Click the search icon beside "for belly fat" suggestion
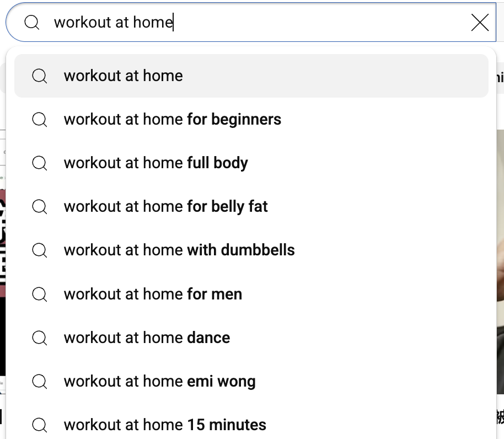This screenshot has width=504, height=439. click(x=40, y=207)
